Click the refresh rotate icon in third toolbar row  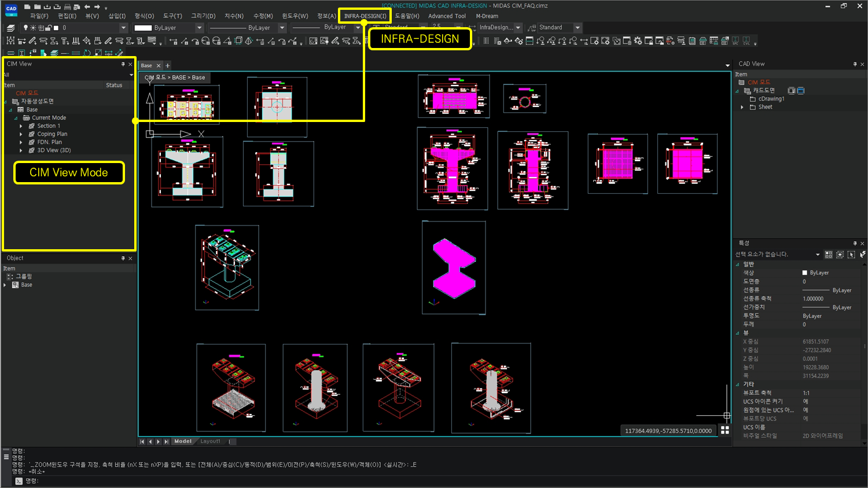(87, 53)
